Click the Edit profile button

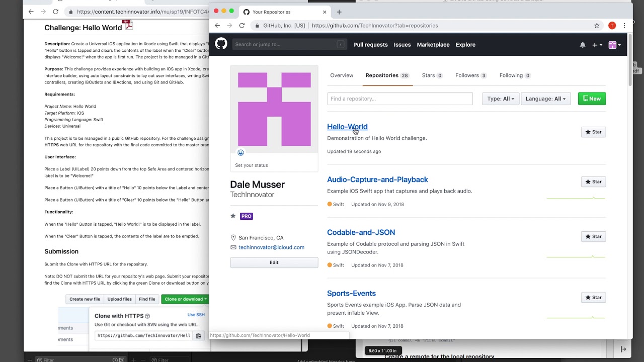[274, 262]
